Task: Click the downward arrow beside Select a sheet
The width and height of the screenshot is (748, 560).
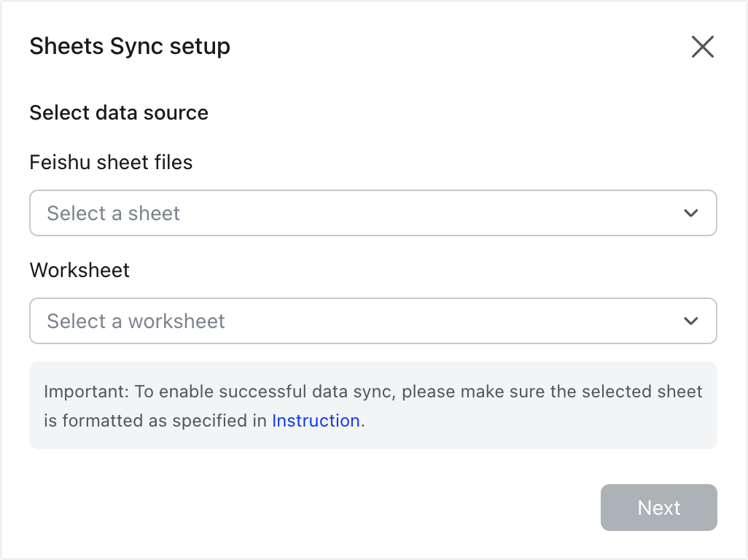Action: click(x=691, y=213)
